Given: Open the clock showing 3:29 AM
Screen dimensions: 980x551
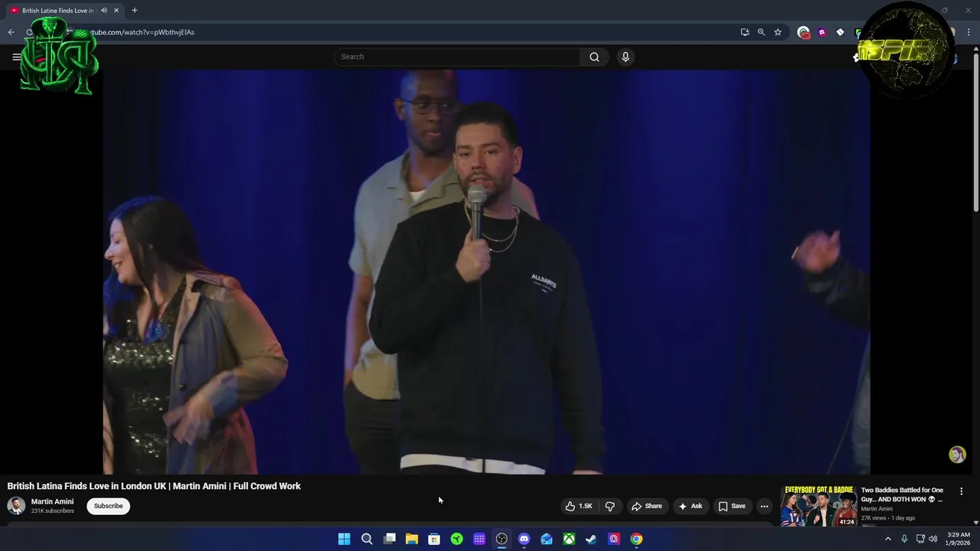Looking at the screenshot, I should (x=959, y=539).
